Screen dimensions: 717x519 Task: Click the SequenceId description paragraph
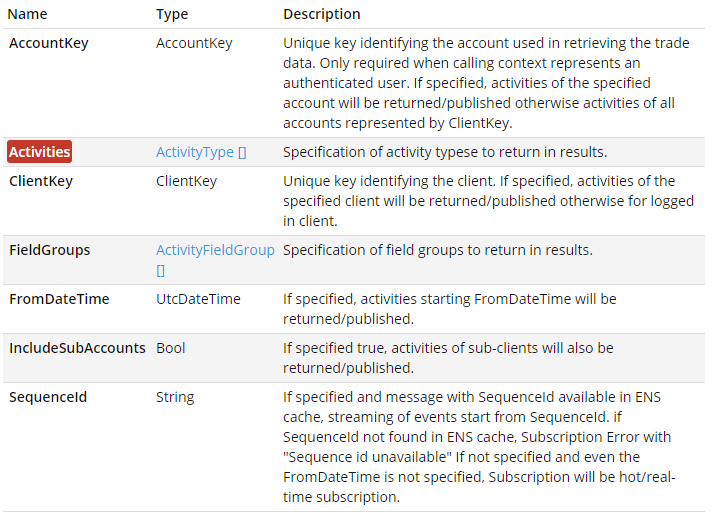coord(480,447)
